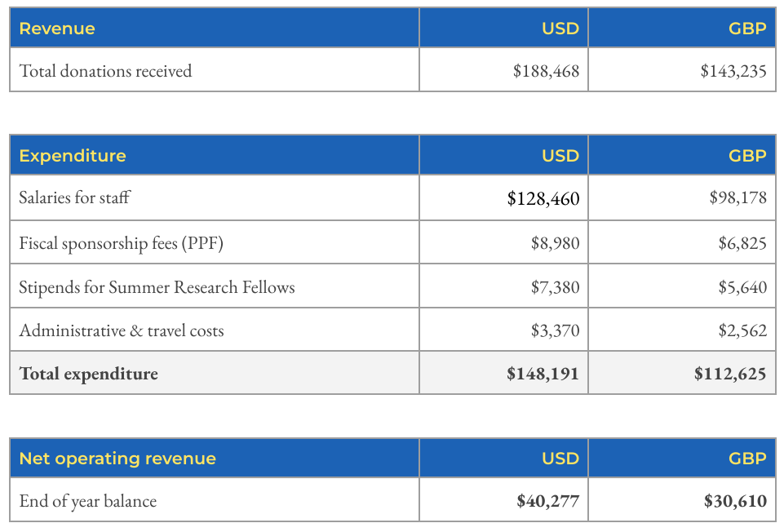Click the Total expenditure row label
The width and height of the screenshot is (784, 532).
[x=88, y=374]
